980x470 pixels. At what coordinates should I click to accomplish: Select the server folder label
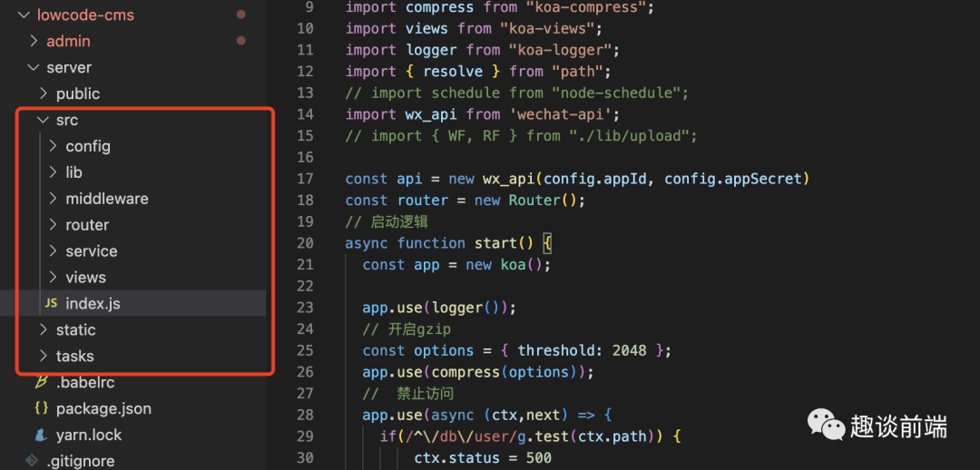[69, 67]
